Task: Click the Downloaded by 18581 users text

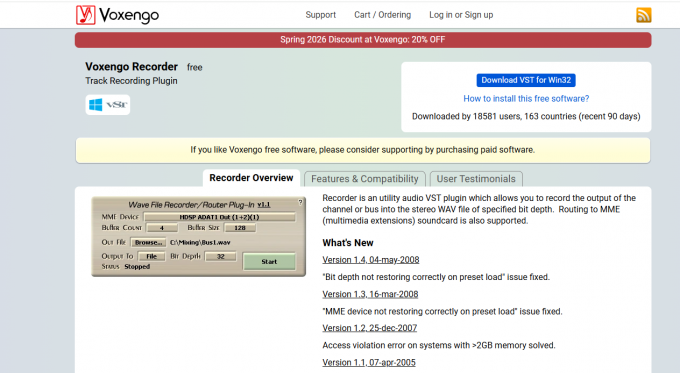Action: 526,116
